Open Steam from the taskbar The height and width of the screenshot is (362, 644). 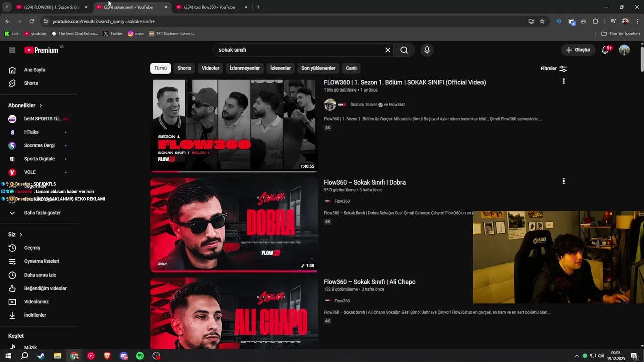point(41,356)
